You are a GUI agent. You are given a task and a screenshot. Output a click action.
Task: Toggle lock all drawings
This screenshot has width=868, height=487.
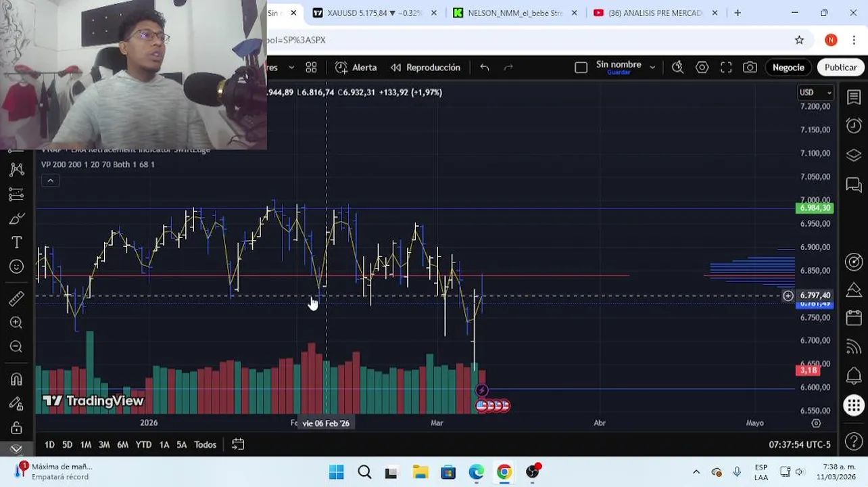click(16, 427)
